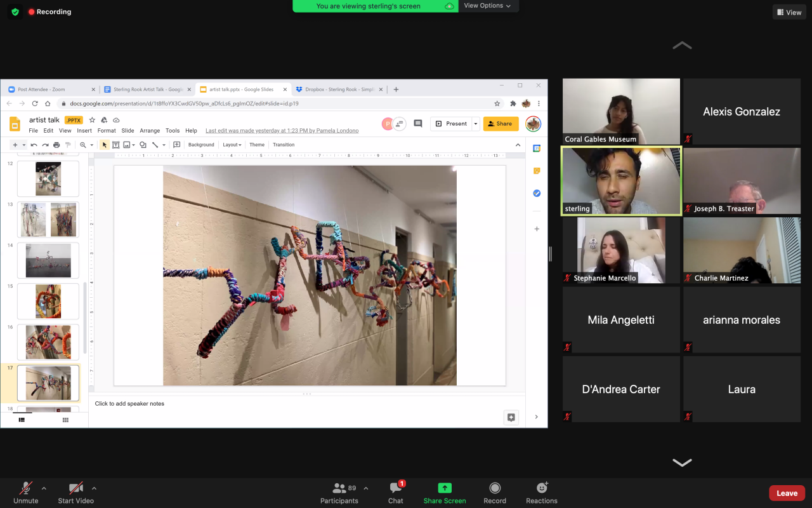
Task: Expand the Present options dropdown arrow
Action: pos(475,124)
